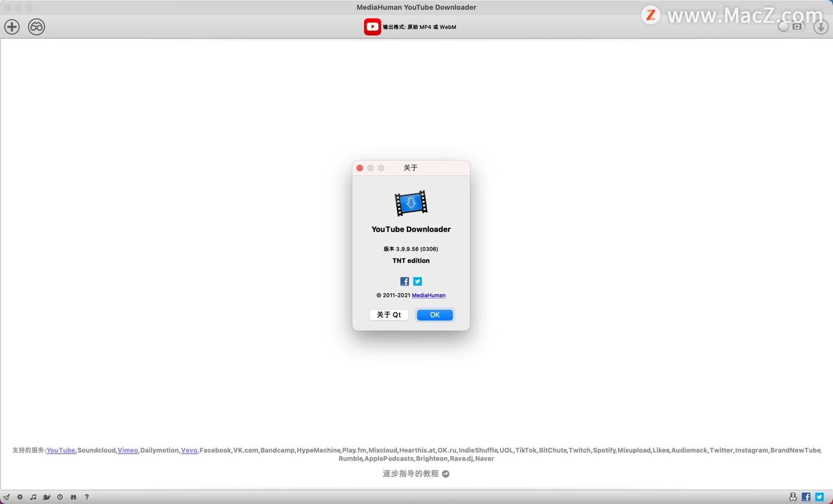Viewport: 833px width, 504px height.
Task: Close the 关于 dialog with red button
Action: (x=360, y=168)
